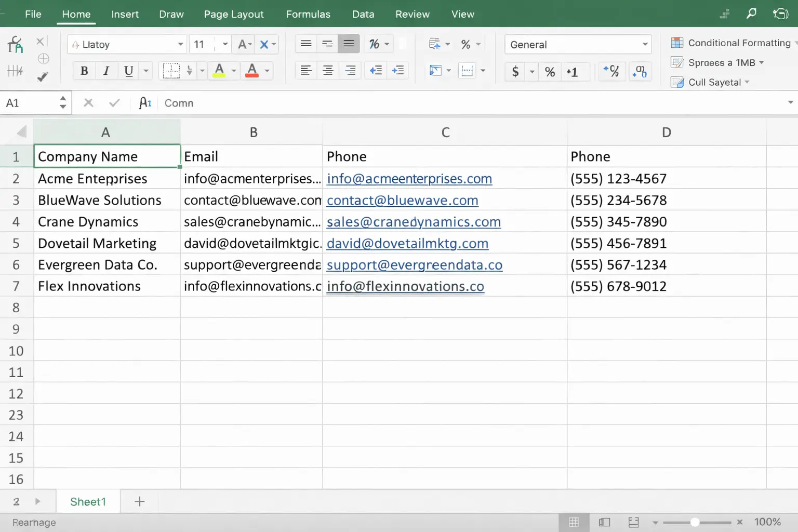The image size is (798, 532).
Task: Add a new sheet with the plus button
Action: click(x=139, y=501)
